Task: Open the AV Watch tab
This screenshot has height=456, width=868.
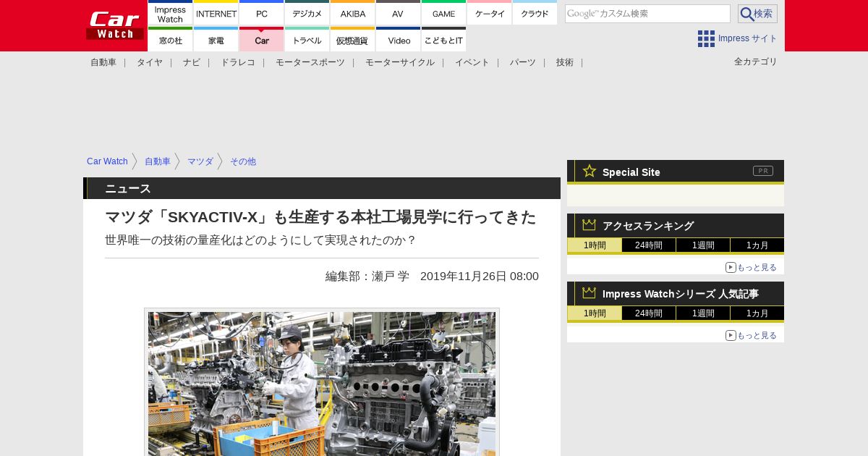Action: coord(398,13)
